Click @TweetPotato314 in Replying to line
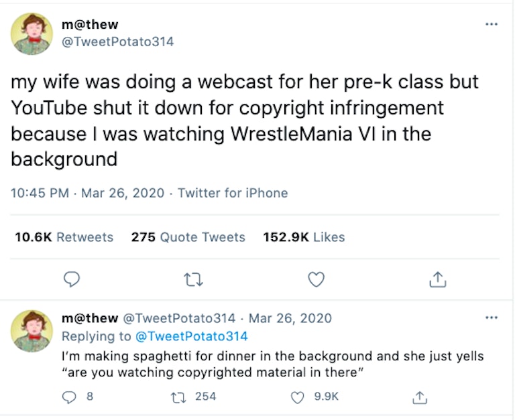The width and height of the screenshot is (515, 420). [x=191, y=336]
